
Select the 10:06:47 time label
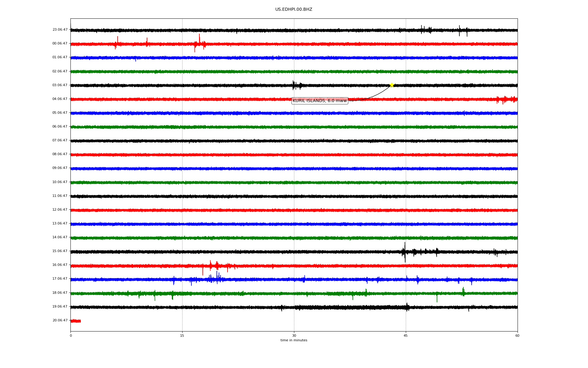(60, 182)
